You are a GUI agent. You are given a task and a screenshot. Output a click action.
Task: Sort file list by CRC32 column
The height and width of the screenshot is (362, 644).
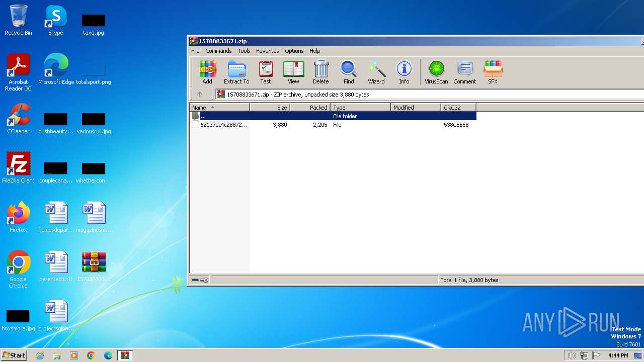coord(458,107)
